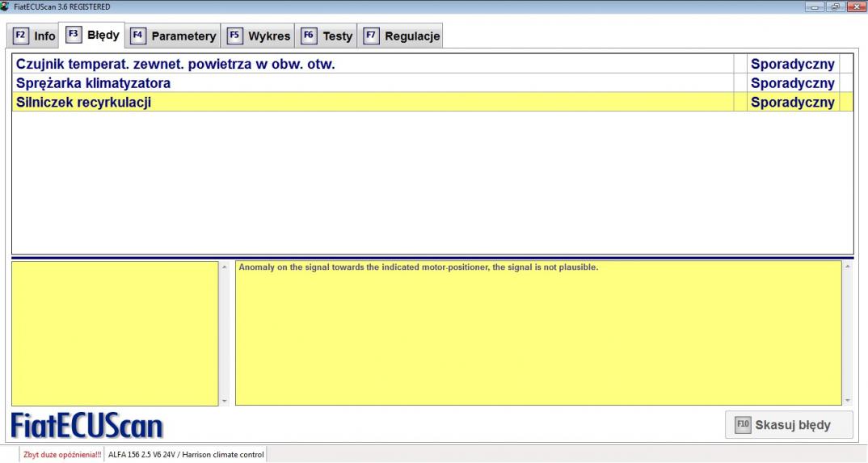This screenshot has width=868, height=463.
Task: Click Sporadyczny status of Sprężarka klimatyzatora row
Action: pyautogui.click(x=792, y=83)
